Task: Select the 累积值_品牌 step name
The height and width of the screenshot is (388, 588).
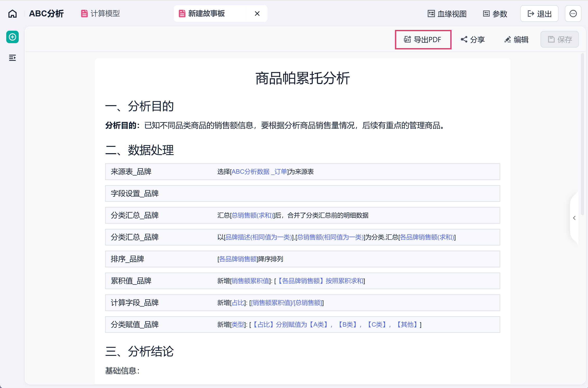Action: click(x=131, y=281)
